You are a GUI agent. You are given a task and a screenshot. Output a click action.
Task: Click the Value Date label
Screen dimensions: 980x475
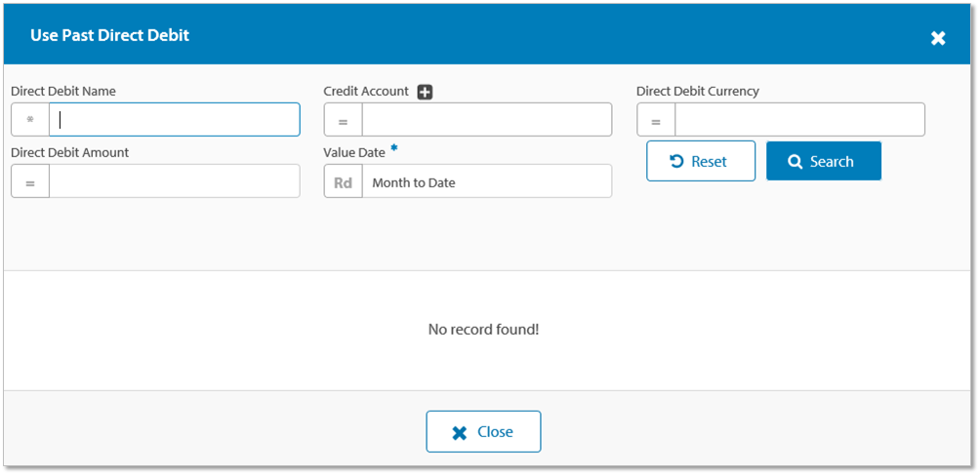(x=354, y=153)
